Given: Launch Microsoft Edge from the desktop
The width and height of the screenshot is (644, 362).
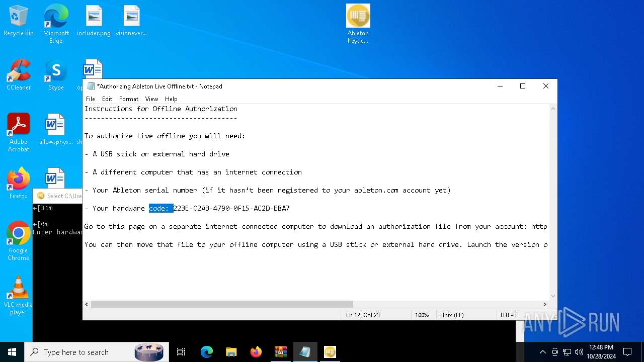Looking at the screenshot, I should [x=56, y=24].
